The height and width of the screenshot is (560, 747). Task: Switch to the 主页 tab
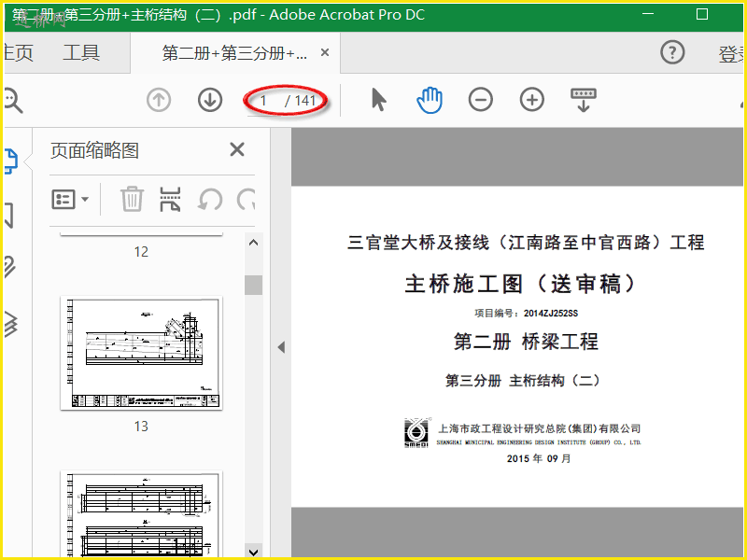(x=18, y=52)
